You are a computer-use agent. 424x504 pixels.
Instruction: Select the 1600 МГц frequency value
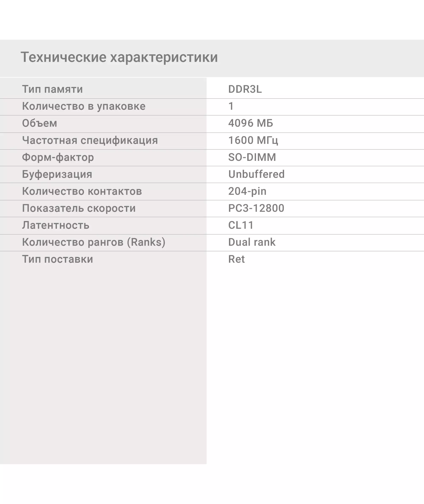click(253, 140)
